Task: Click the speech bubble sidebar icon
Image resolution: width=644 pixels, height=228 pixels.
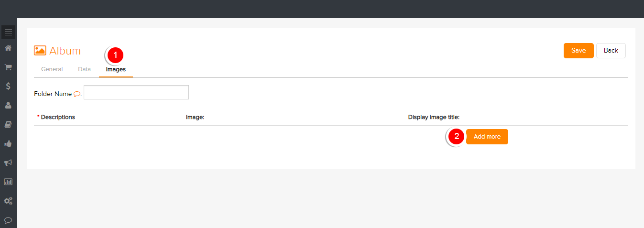Action: click(x=8, y=220)
